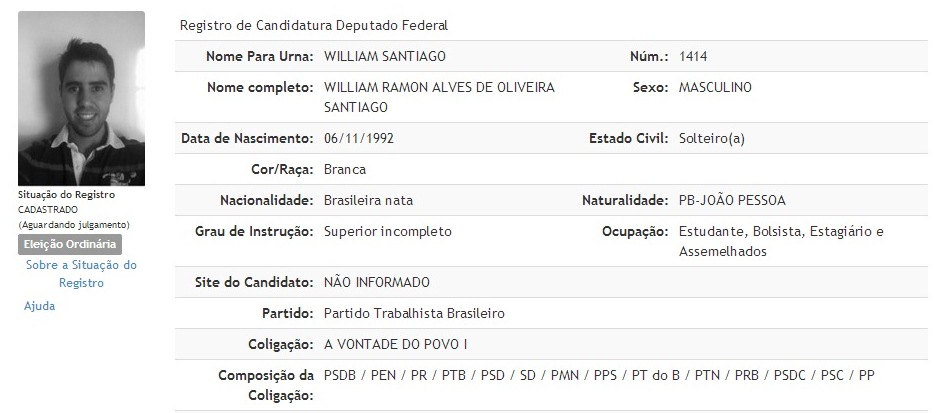Click the Sexo value MASCULINO
This screenshot has width=944, height=413.
tap(715, 87)
